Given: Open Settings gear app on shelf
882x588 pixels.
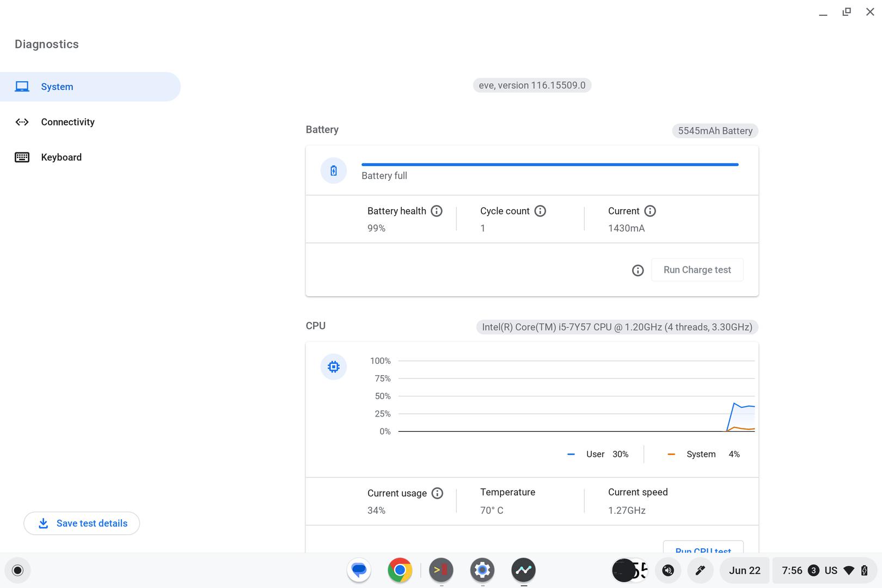Looking at the screenshot, I should [482, 571].
